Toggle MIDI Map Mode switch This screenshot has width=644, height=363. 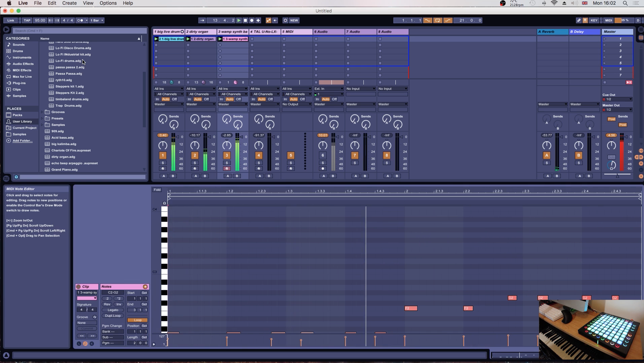[608, 20]
